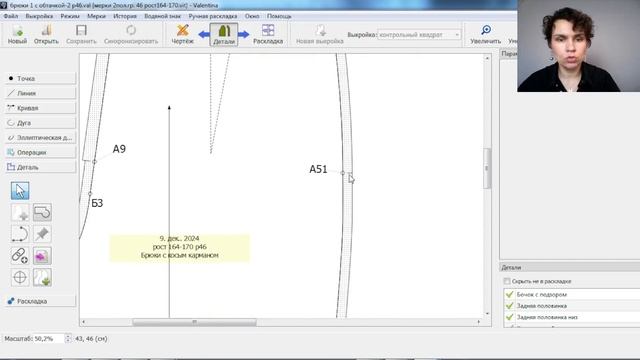Toggle checkmark for Задняя половинка низ

[509, 317]
